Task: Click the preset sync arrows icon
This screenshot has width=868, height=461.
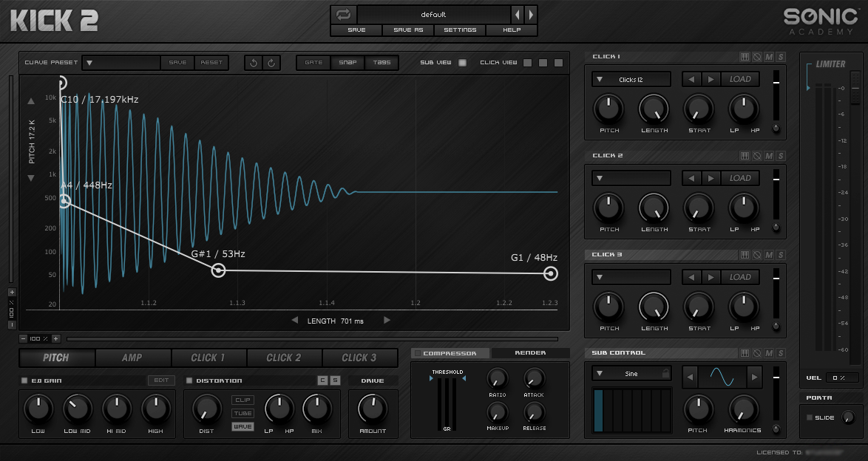Action: [343, 14]
